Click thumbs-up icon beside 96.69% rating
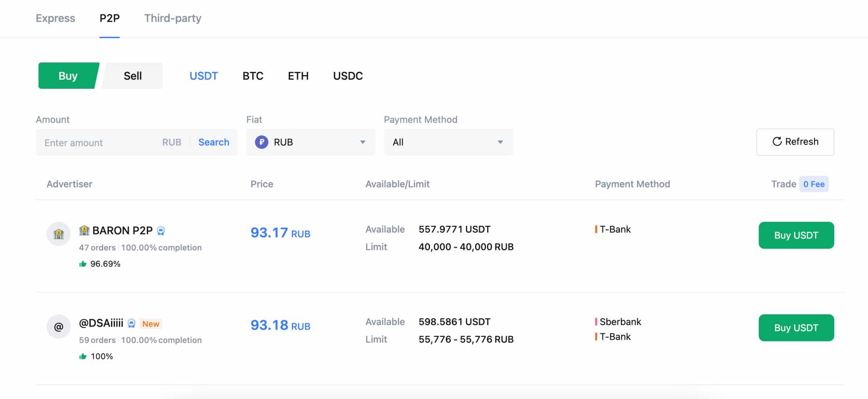The height and width of the screenshot is (399, 868). click(x=83, y=264)
